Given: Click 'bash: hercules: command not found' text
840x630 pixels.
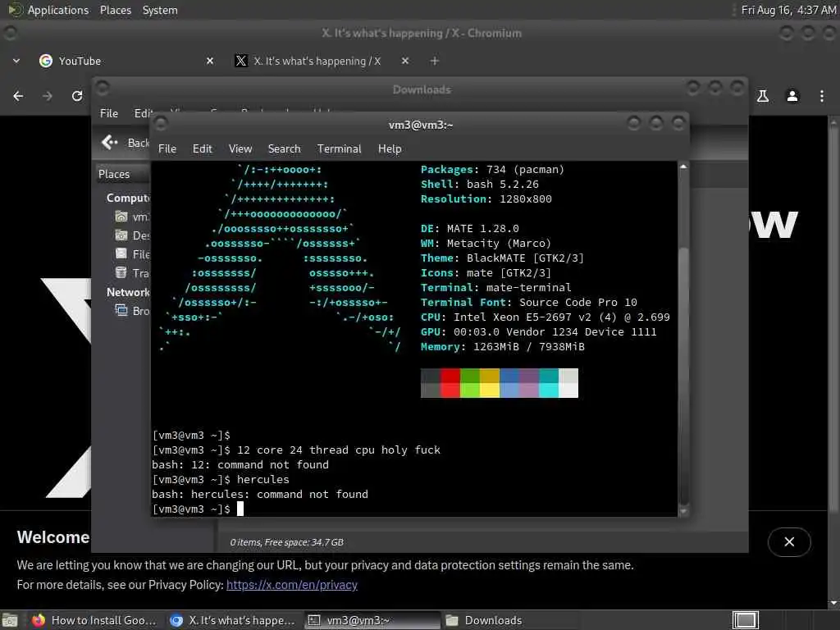Looking at the screenshot, I should point(260,494).
